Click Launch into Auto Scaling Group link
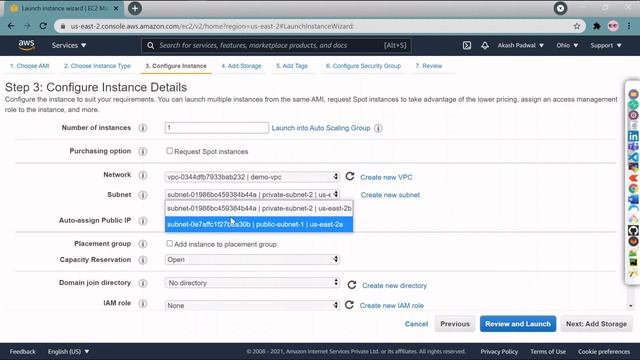Viewport: 640px width, 360px height. 321,128
